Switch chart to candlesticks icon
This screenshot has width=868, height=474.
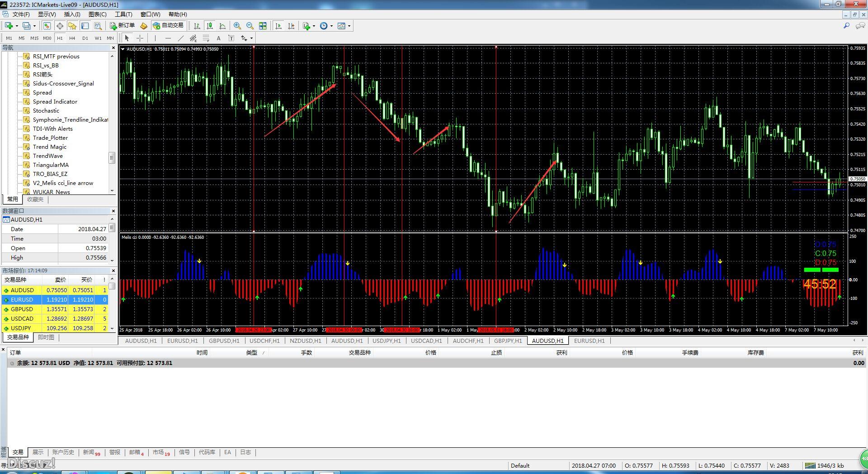click(209, 26)
